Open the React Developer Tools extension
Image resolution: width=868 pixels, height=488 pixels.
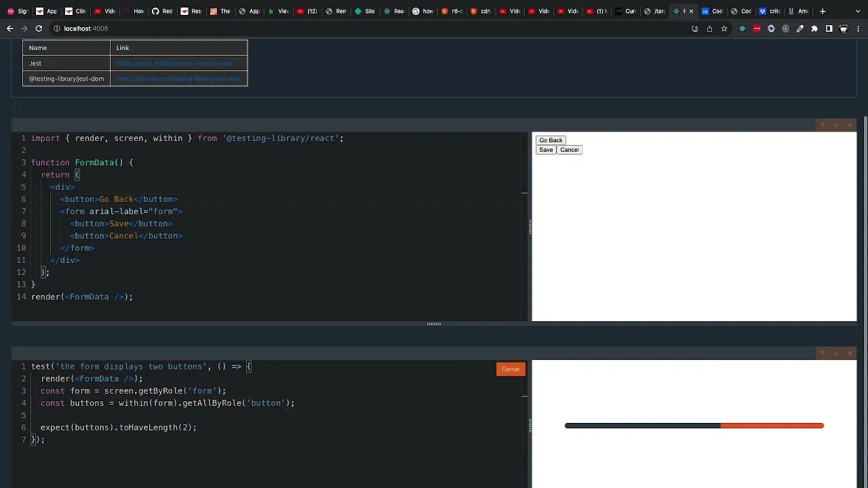point(743,28)
